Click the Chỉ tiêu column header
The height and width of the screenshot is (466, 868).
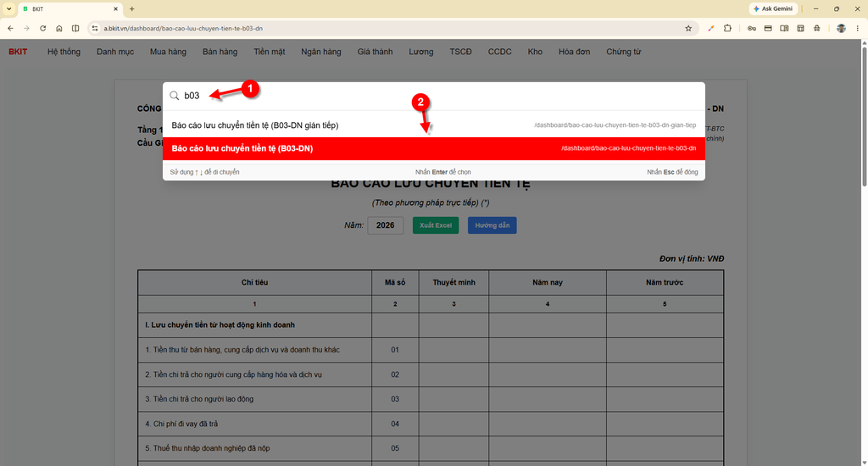[254, 282]
